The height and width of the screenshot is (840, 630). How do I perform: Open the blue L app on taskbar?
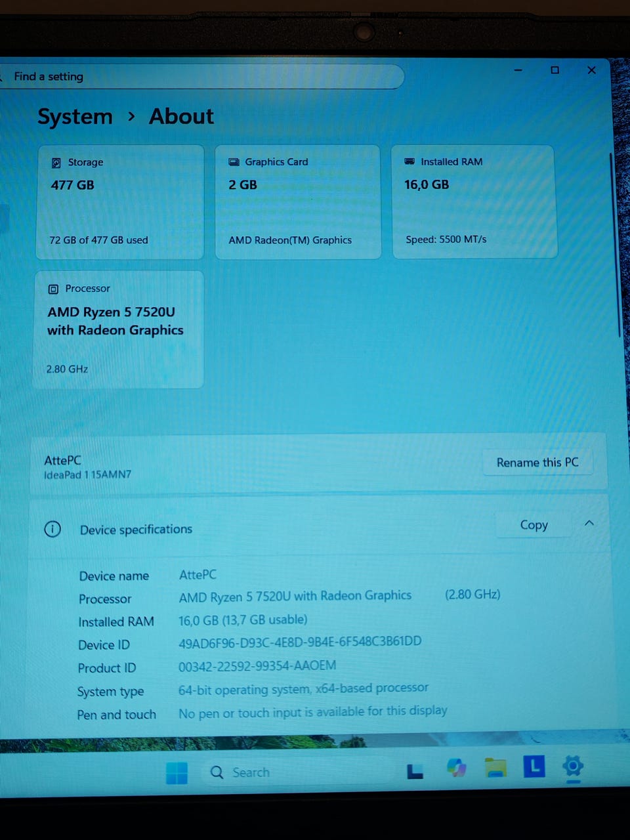[x=534, y=766]
